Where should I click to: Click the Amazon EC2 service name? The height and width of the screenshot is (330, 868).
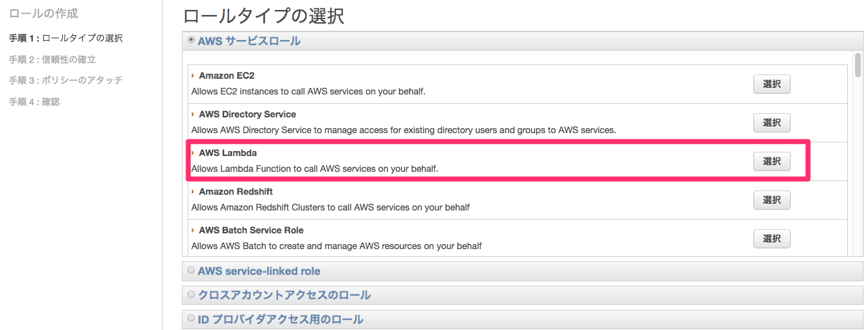(226, 75)
